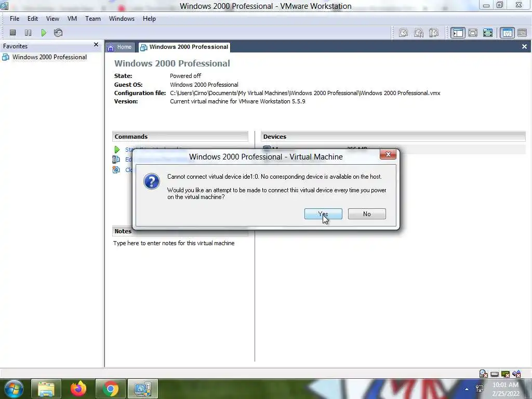Open the View menu

[52, 19]
